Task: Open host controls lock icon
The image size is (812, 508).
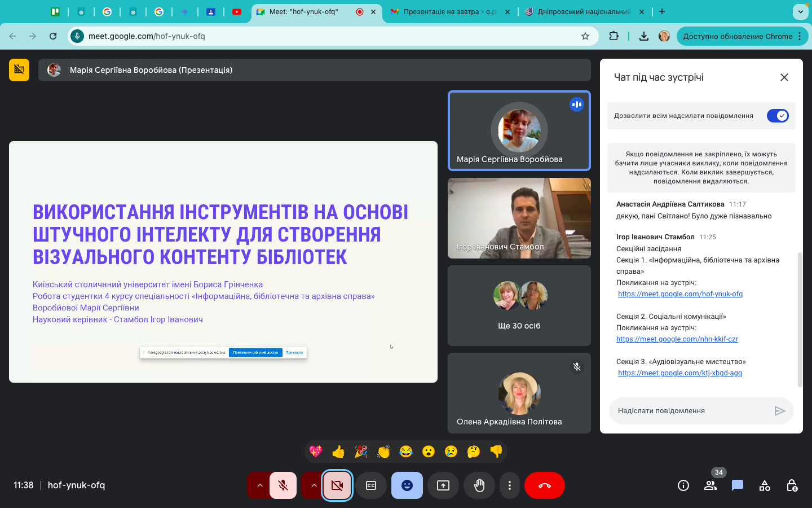Action: (792, 485)
